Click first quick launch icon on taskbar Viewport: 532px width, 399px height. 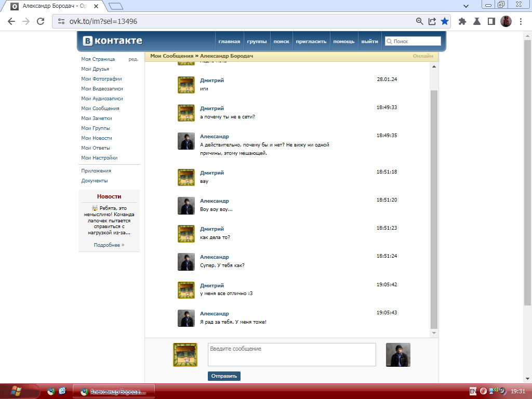coord(51,392)
